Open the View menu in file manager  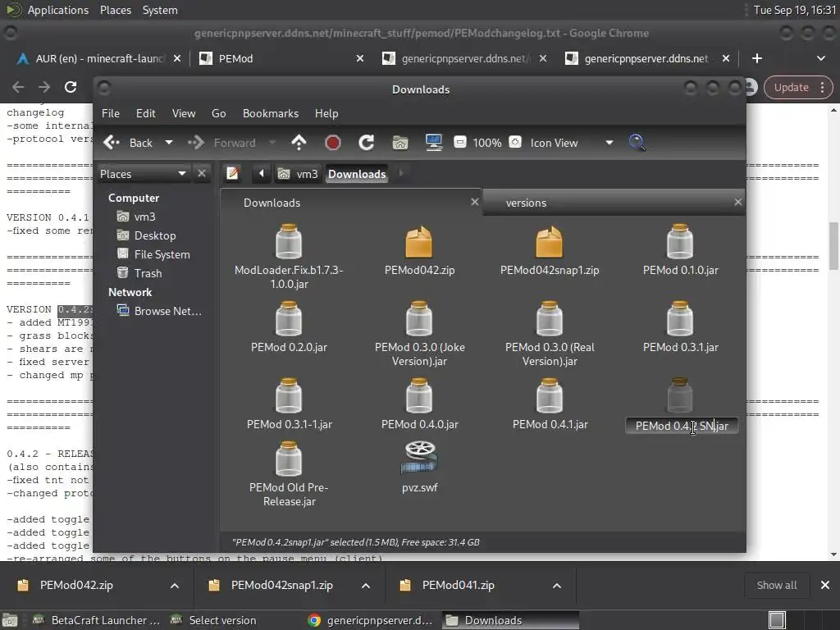pyautogui.click(x=183, y=113)
